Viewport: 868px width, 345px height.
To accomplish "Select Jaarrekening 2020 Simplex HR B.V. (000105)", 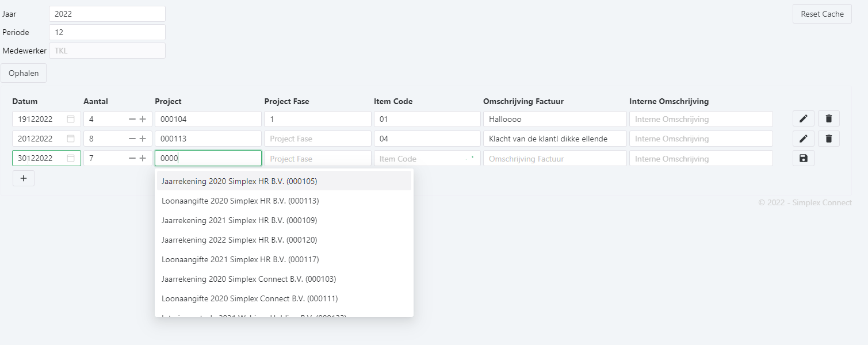I will click(x=239, y=181).
